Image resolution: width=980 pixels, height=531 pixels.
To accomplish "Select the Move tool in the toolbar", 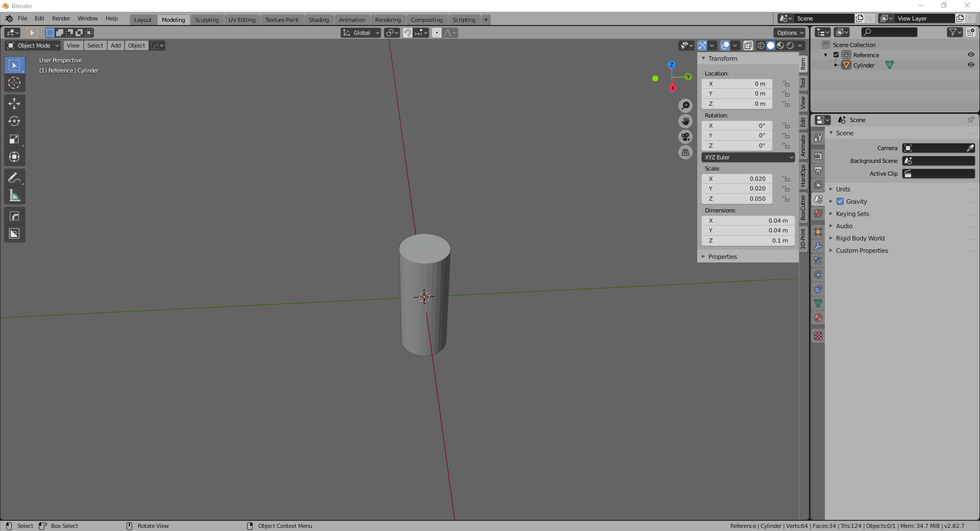I will point(14,104).
